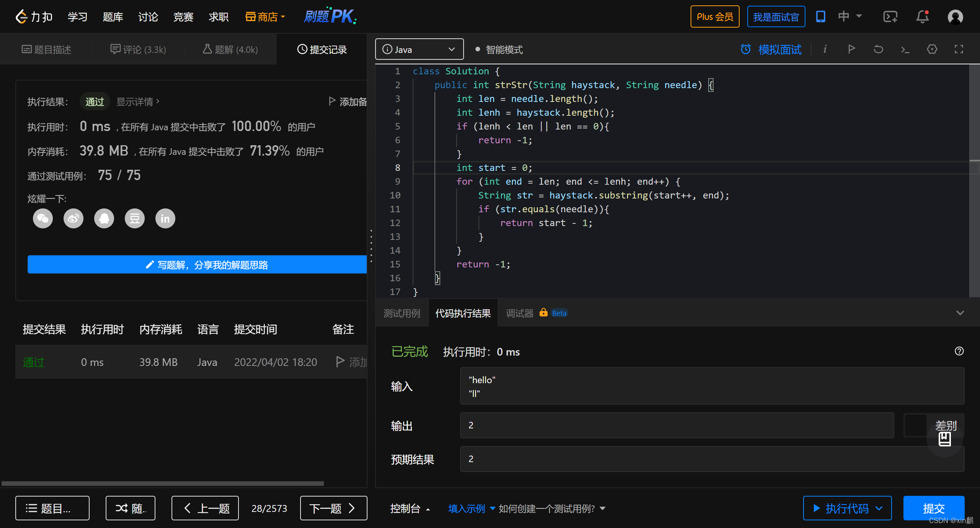Open editor settings gear icon

(932, 49)
